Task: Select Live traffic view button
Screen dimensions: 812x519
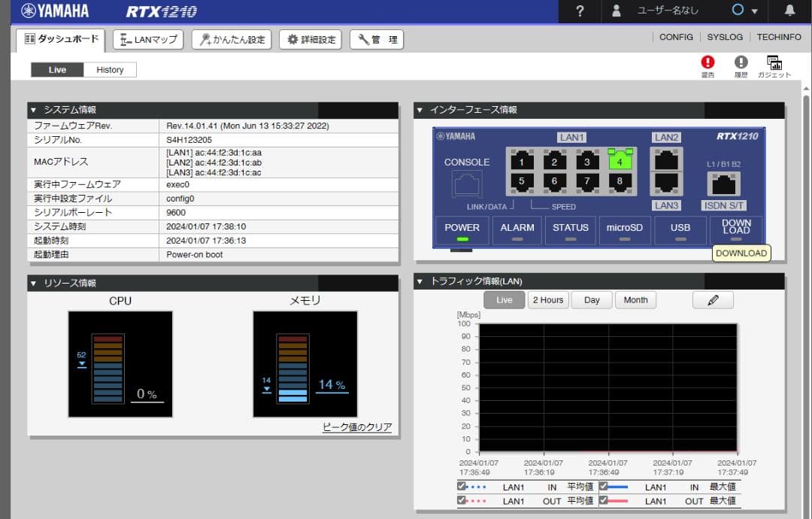Action: click(504, 300)
